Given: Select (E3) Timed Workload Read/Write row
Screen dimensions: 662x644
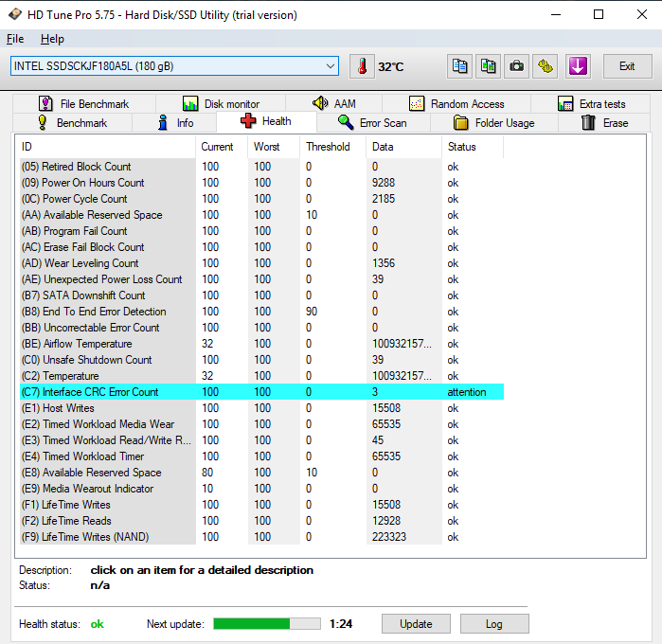Looking at the screenshot, I should 261,440.
